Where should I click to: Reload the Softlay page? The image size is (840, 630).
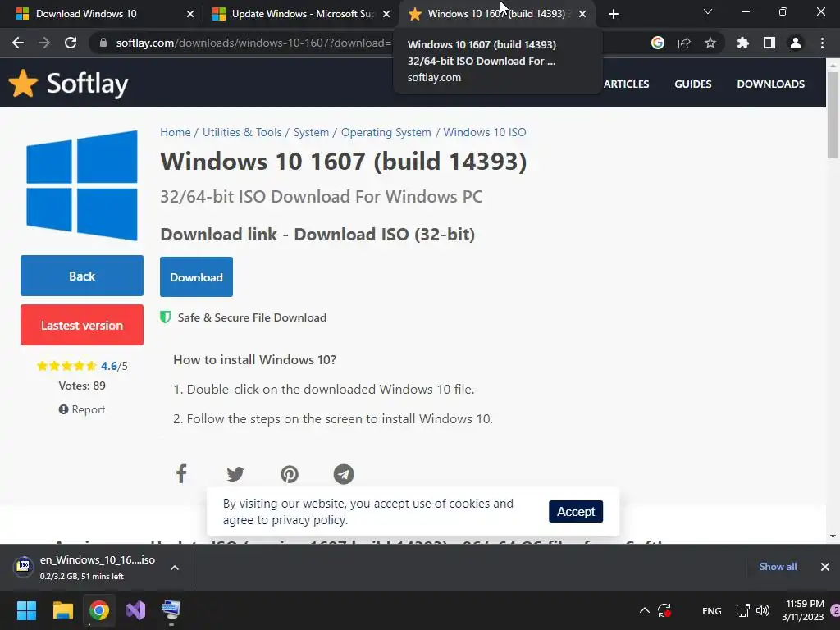71,43
